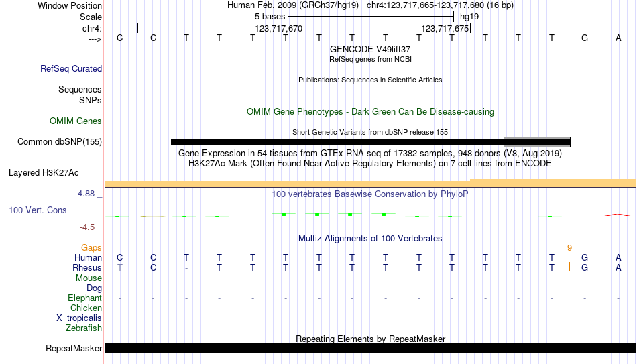
Task: Click the -4.5 PhyloP lower limit value
Action: [x=87, y=227]
